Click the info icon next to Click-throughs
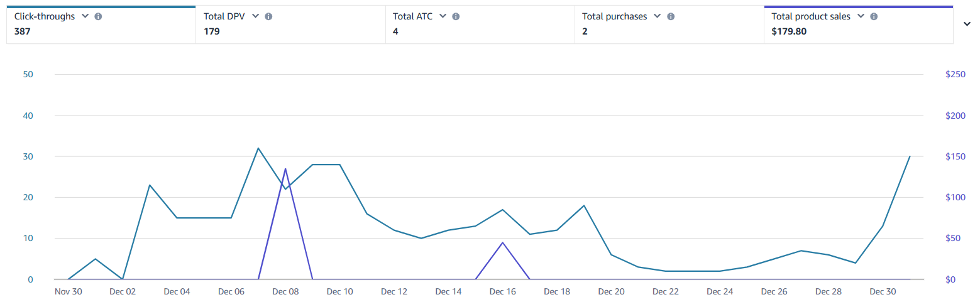The image size is (980, 302). click(x=98, y=16)
